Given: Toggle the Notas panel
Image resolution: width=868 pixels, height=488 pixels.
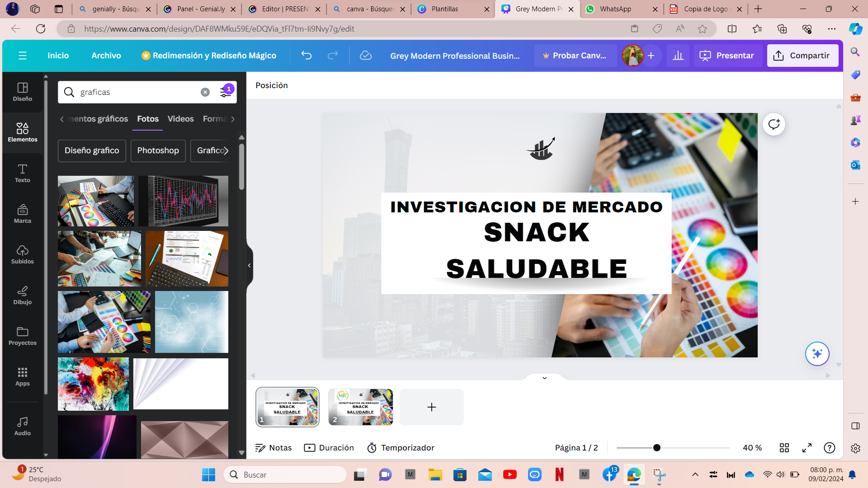Looking at the screenshot, I should pyautogui.click(x=273, y=448).
